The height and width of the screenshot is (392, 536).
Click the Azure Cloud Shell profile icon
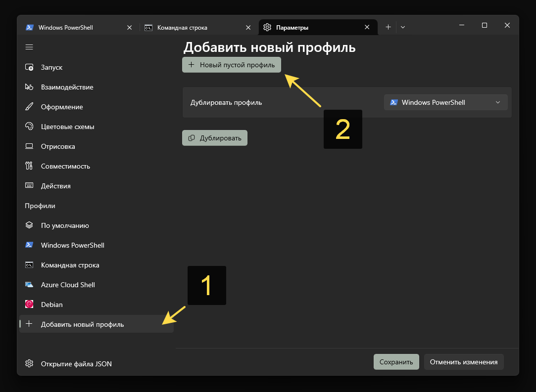[x=29, y=284]
